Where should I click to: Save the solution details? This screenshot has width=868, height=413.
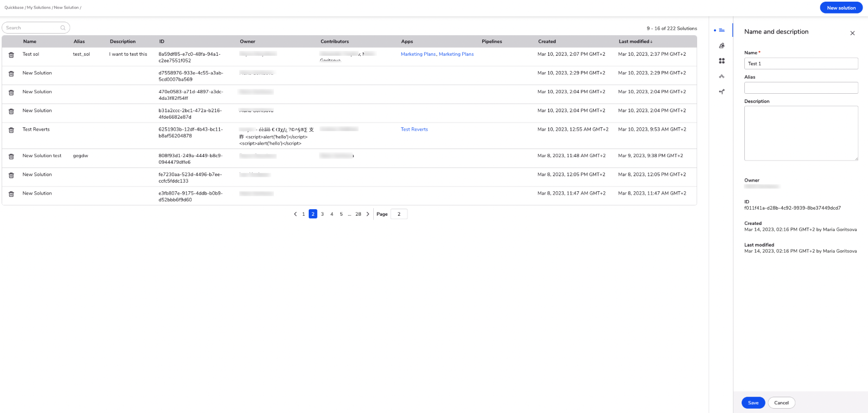(753, 403)
